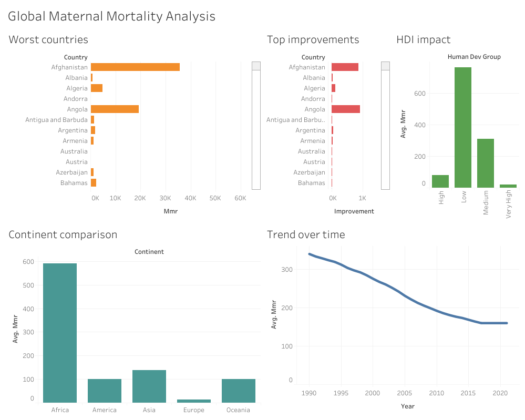
Task: Click the 'HDI impact' chart title
Action: coord(424,39)
